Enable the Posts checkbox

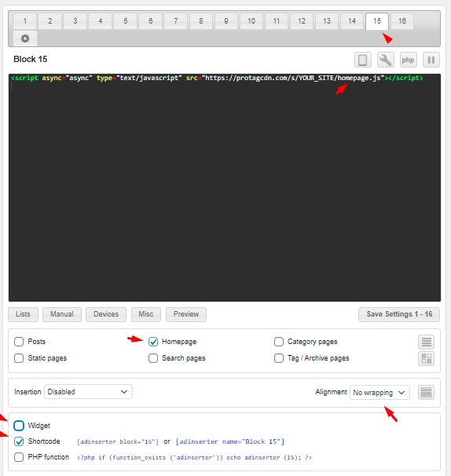click(x=19, y=342)
